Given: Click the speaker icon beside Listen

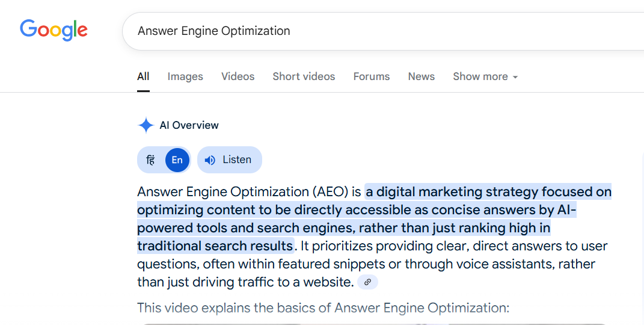Looking at the screenshot, I should click(x=210, y=160).
